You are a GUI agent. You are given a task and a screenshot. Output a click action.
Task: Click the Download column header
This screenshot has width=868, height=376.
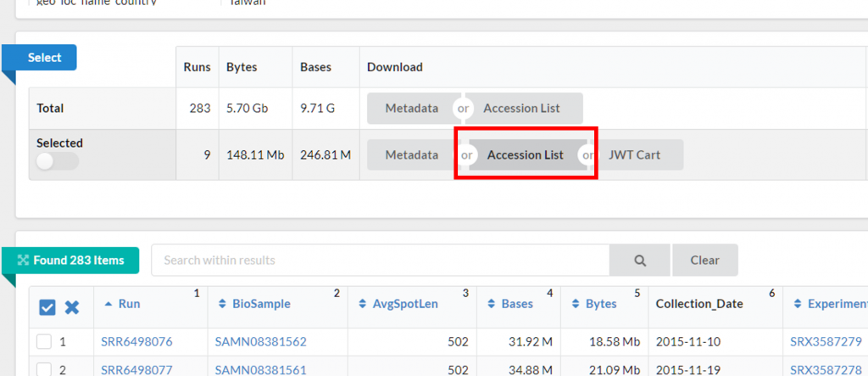(x=395, y=67)
